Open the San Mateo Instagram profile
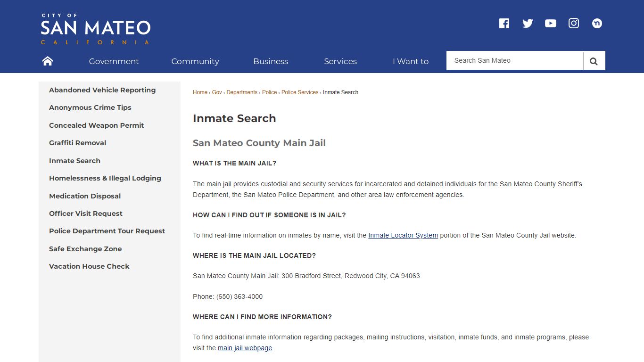 point(574,23)
